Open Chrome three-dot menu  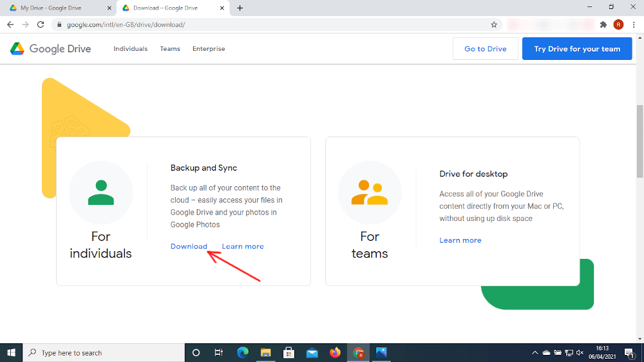tap(634, 24)
